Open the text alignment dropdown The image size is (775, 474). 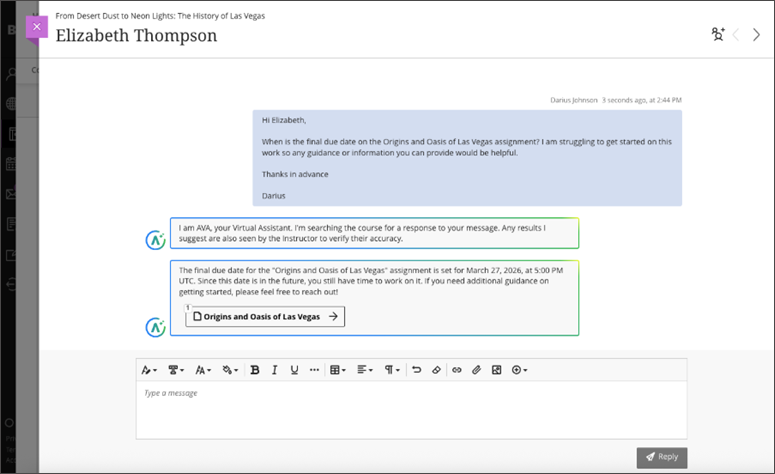coord(364,370)
